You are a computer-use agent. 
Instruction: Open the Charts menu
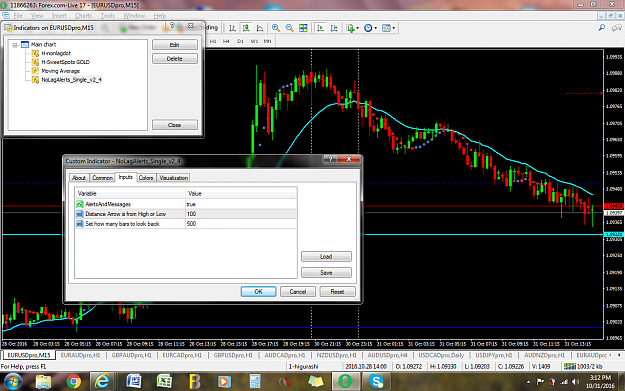click(83, 16)
